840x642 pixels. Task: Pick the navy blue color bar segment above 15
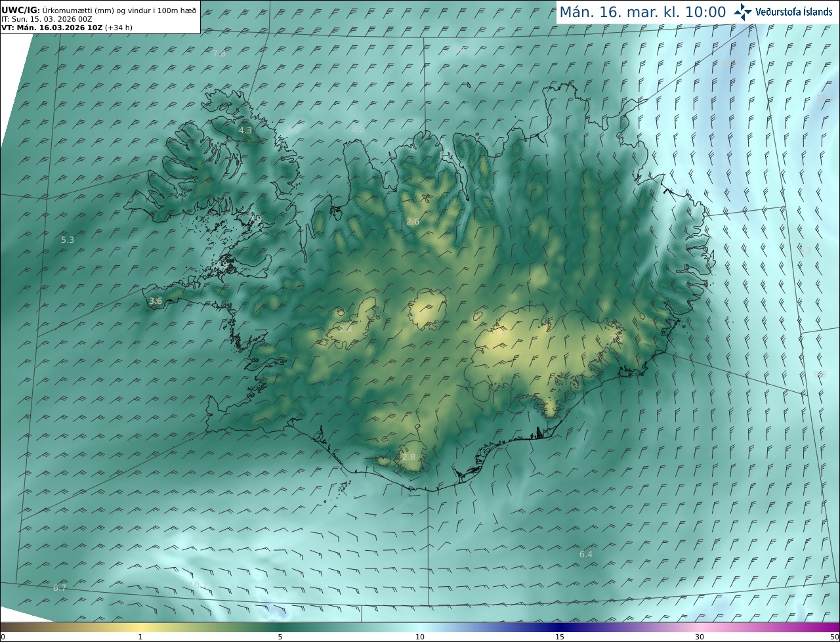[x=560, y=627]
